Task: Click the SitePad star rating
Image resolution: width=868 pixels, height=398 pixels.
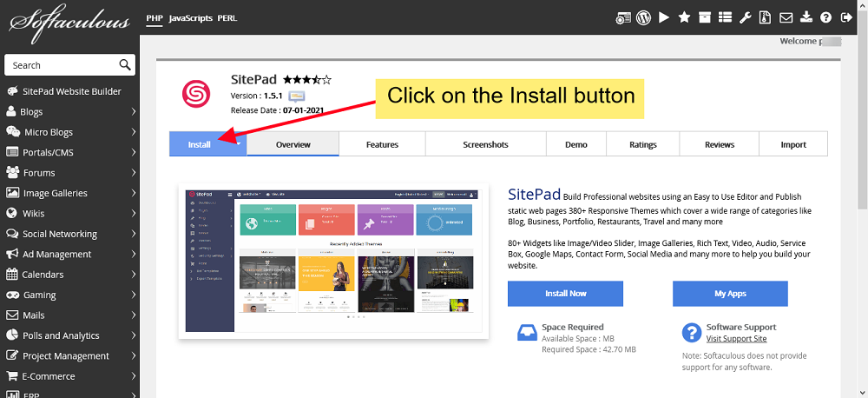Action: pyautogui.click(x=307, y=79)
